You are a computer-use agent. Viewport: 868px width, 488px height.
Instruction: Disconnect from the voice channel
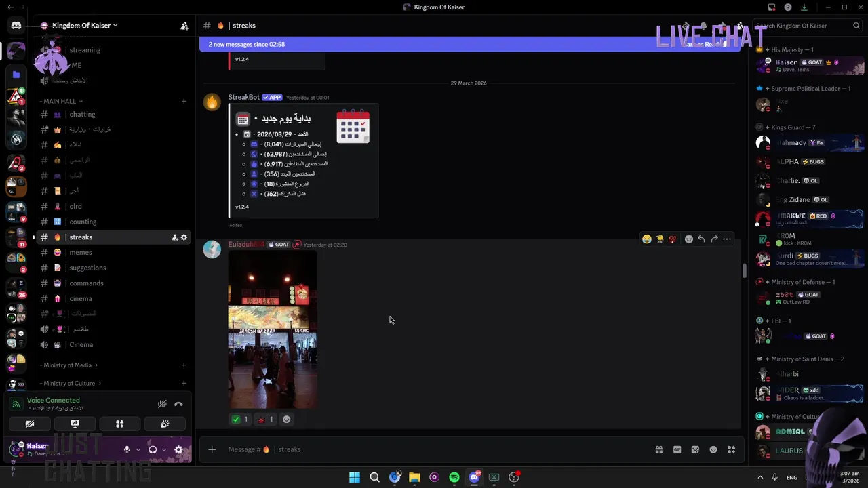[178, 404]
